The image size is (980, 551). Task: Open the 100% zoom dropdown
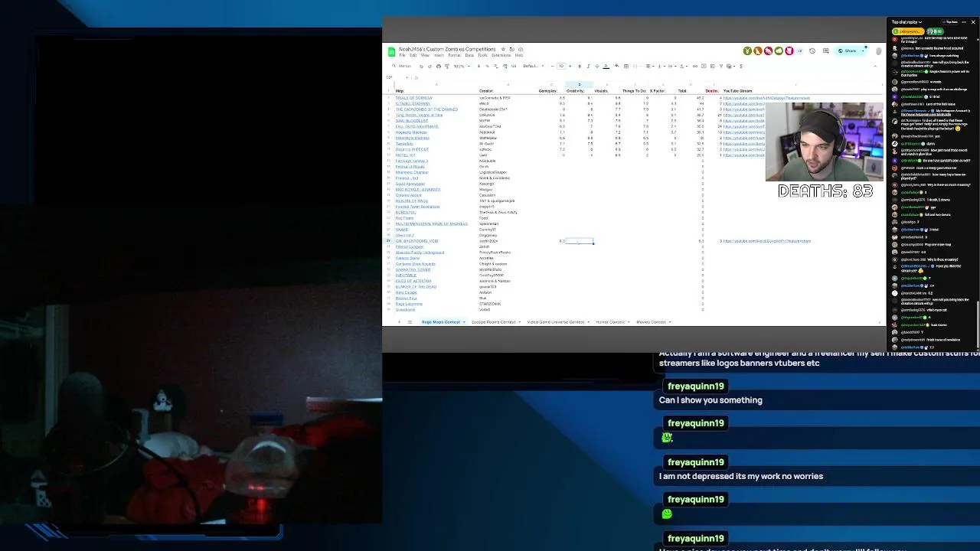pyautogui.click(x=462, y=66)
